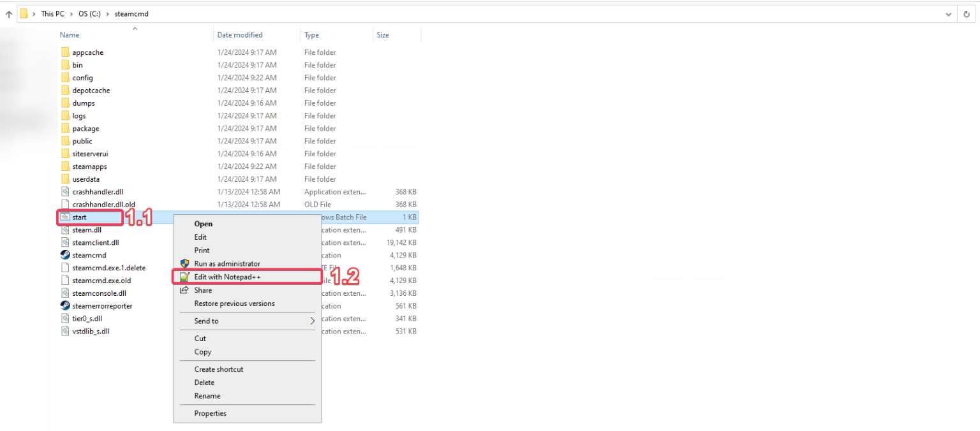Sort files by the Date modified column header
The width and height of the screenshot is (980, 431).
coord(239,34)
